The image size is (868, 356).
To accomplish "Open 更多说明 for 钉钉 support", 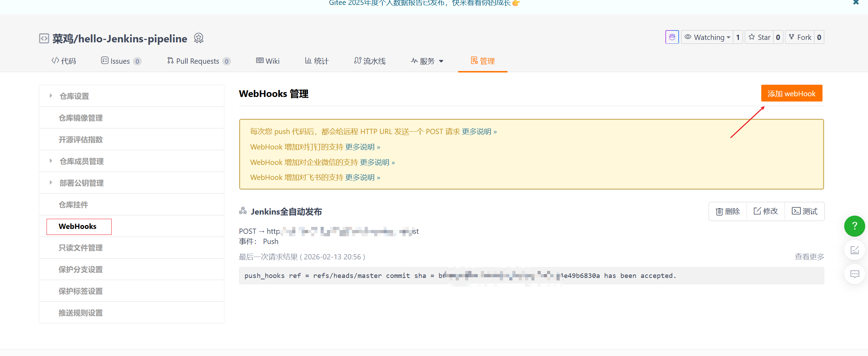I will pyautogui.click(x=363, y=147).
